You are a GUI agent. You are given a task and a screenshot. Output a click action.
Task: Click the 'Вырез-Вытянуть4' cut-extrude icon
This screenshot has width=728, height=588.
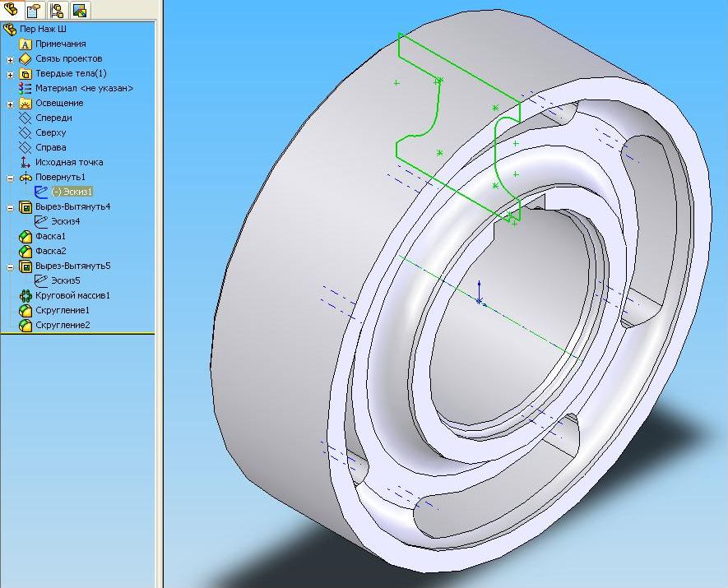[25, 207]
